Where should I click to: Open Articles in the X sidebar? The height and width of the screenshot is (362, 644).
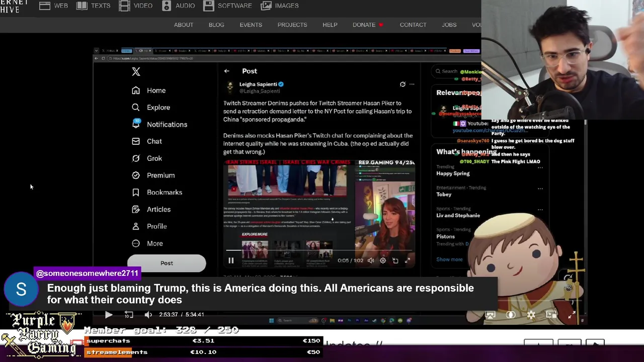point(151,209)
